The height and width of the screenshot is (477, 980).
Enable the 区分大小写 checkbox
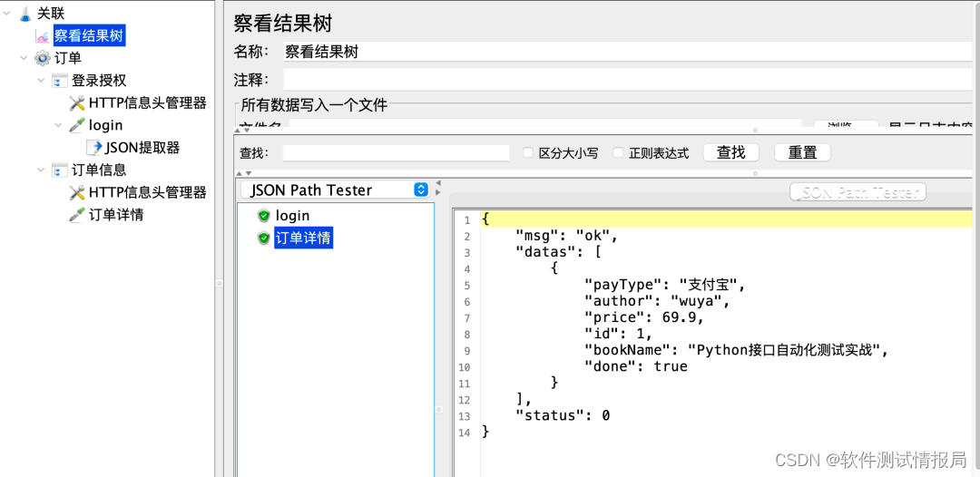pos(528,152)
